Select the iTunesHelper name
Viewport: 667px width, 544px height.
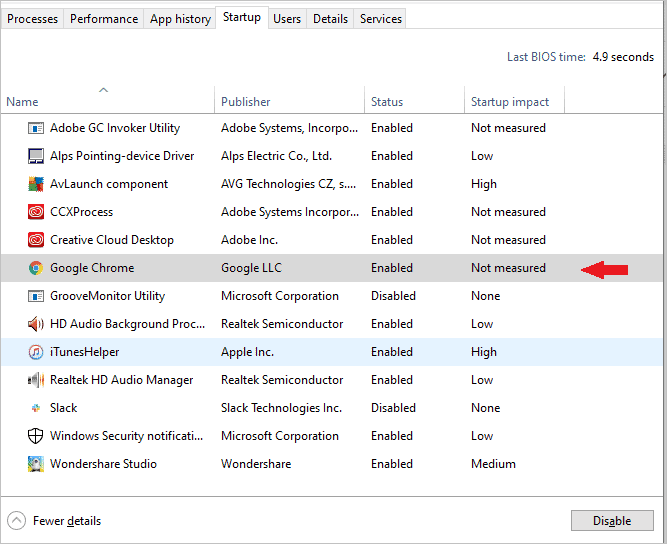click(x=85, y=352)
